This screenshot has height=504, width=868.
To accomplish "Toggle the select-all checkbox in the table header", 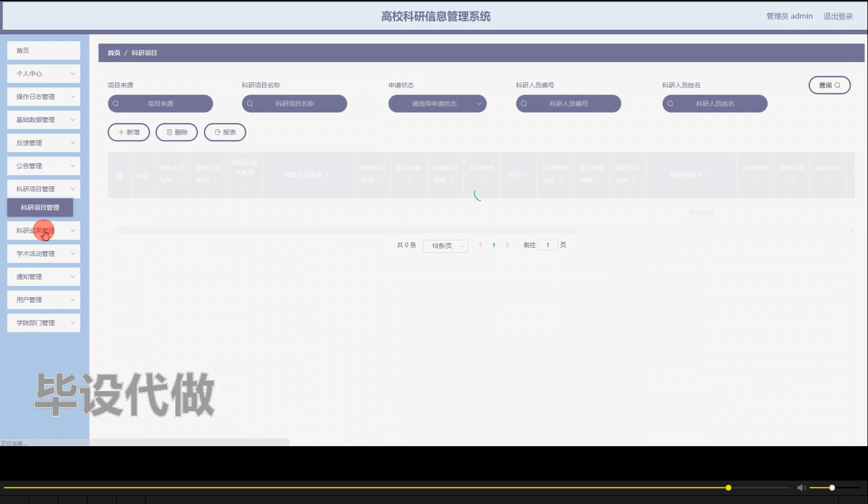I will coord(119,175).
